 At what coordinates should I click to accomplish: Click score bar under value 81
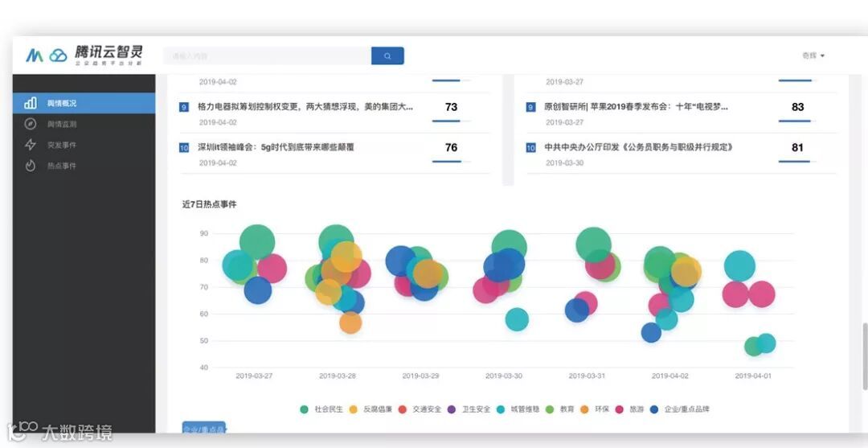pos(798,162)
